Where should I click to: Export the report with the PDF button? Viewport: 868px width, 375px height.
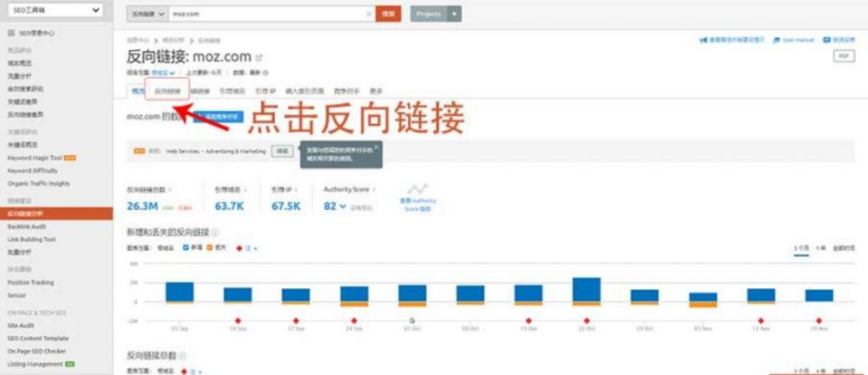coord(844,56)
